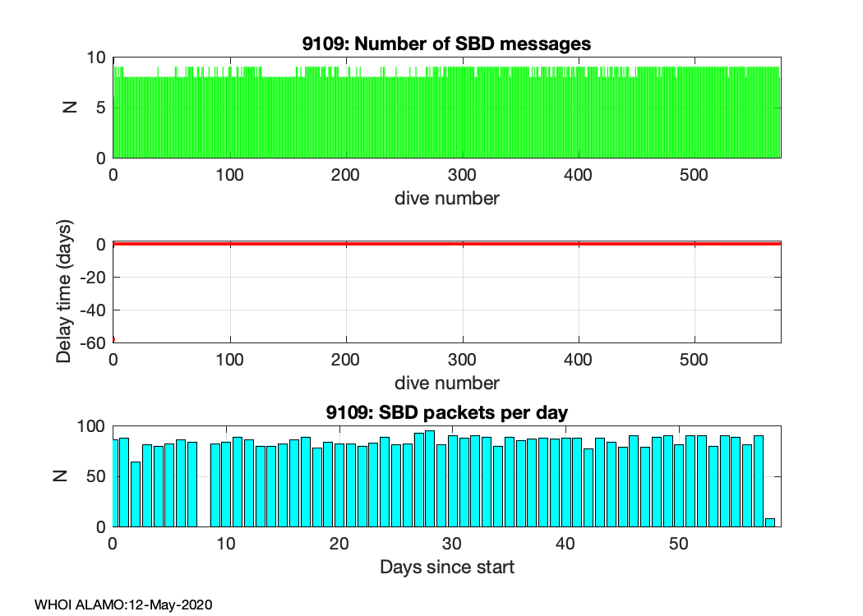The width and height of the screenshot is (863, 616).
Task: Click the red delay line at dive 300
Action: tap(463, 243)
